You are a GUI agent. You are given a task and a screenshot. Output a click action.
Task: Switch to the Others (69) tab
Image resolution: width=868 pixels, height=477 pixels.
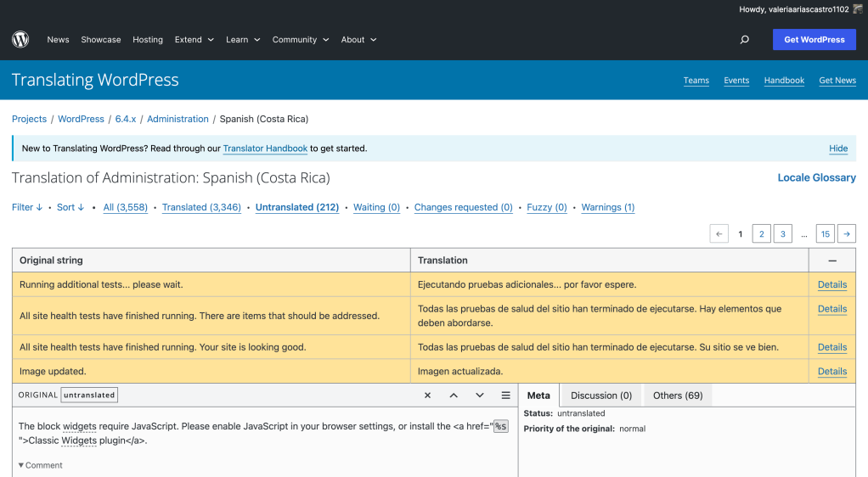tap(677, 396)
